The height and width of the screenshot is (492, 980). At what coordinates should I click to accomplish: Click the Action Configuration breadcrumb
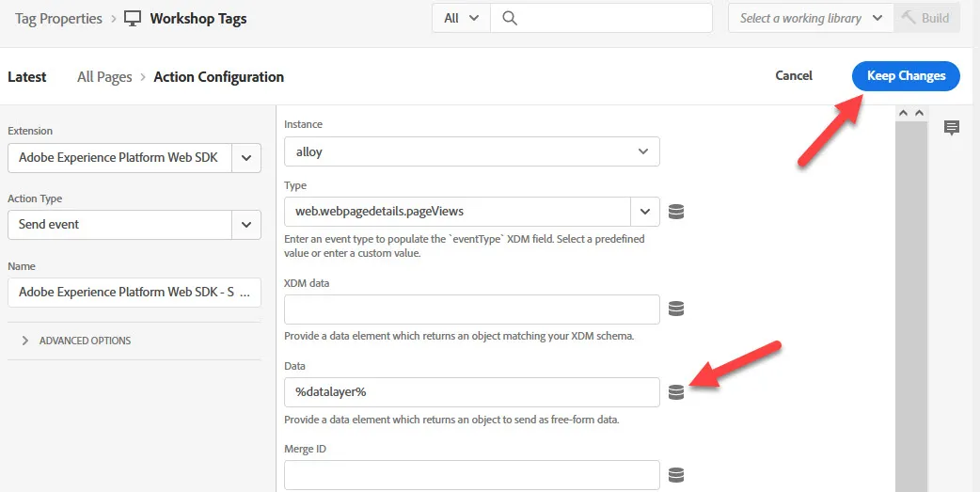tap(219, 77)
